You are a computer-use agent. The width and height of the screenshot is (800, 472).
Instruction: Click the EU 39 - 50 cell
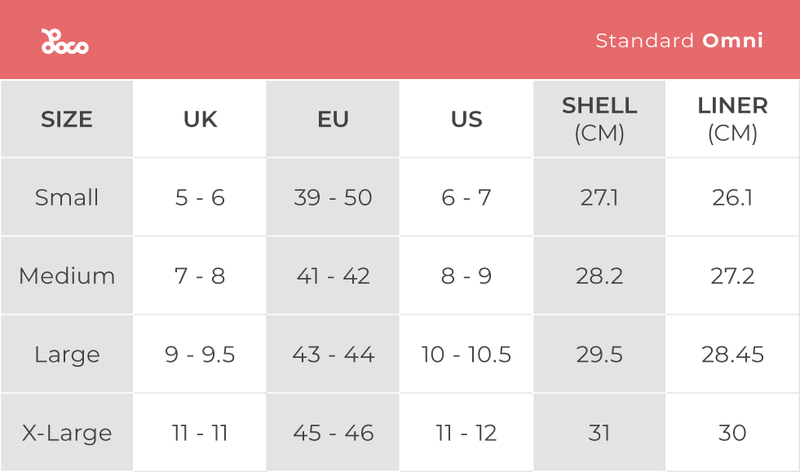333,197
